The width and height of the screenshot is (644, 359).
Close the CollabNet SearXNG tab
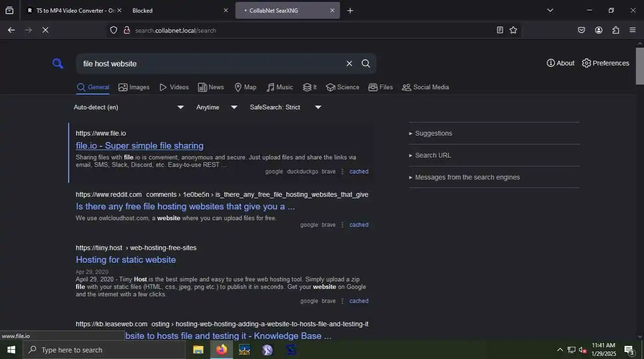(332, 10)
